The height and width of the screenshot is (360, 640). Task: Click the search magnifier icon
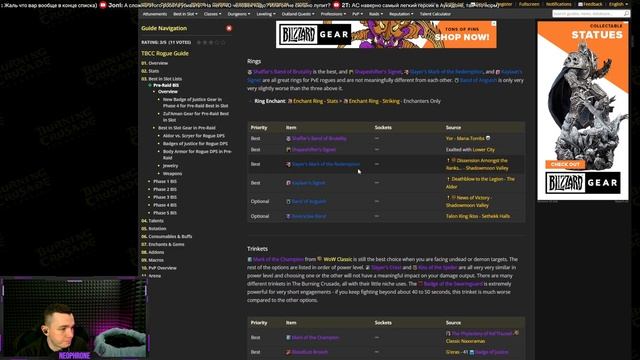click(626, 13)
